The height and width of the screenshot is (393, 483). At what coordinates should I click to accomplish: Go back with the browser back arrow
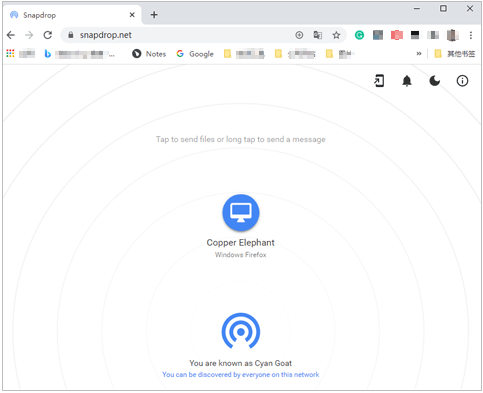coord(11,35)
